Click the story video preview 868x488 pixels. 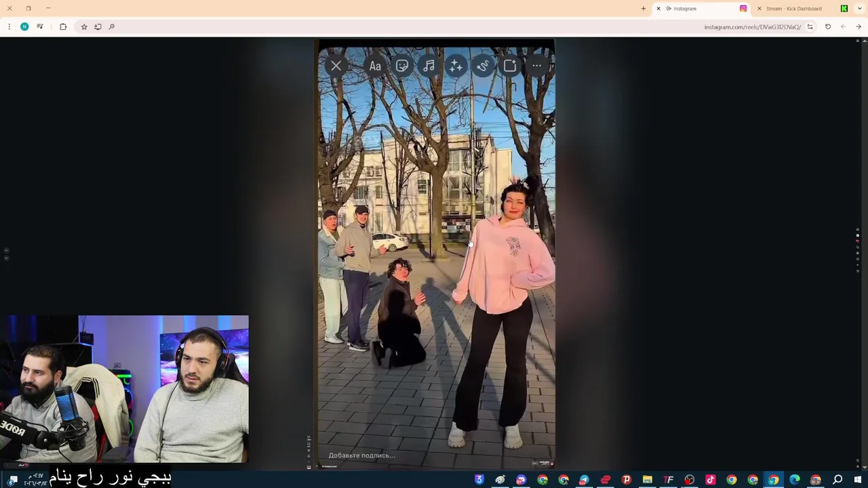coord(436,254)
